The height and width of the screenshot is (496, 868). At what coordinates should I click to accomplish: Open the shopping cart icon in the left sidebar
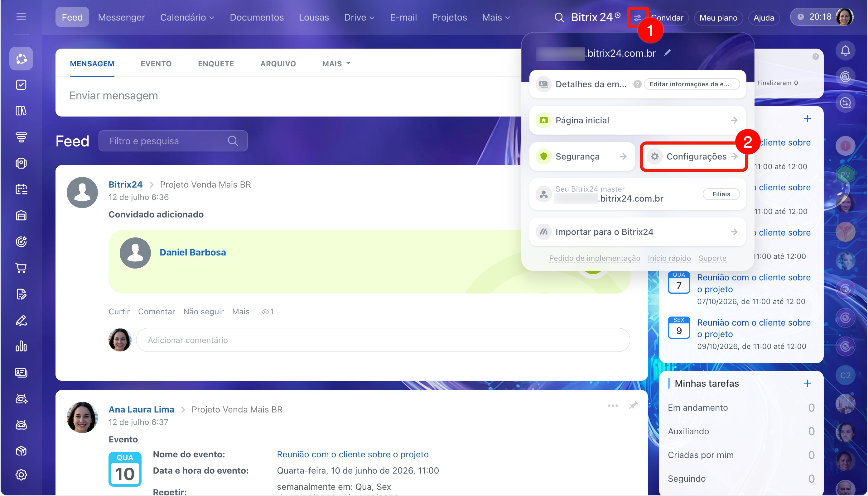pyautogui.click(x=21, y=268)
